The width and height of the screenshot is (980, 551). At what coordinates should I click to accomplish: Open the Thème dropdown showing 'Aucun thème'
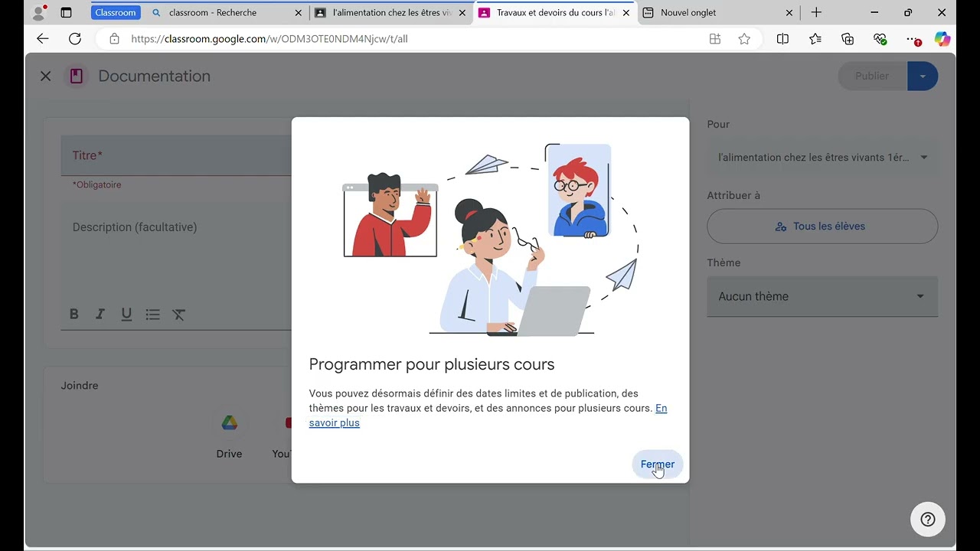click(822, 296)
